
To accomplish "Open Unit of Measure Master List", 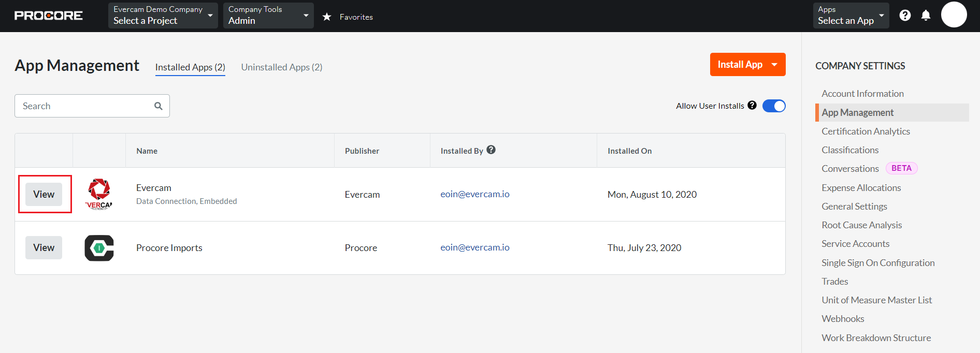I will [876, 300].
